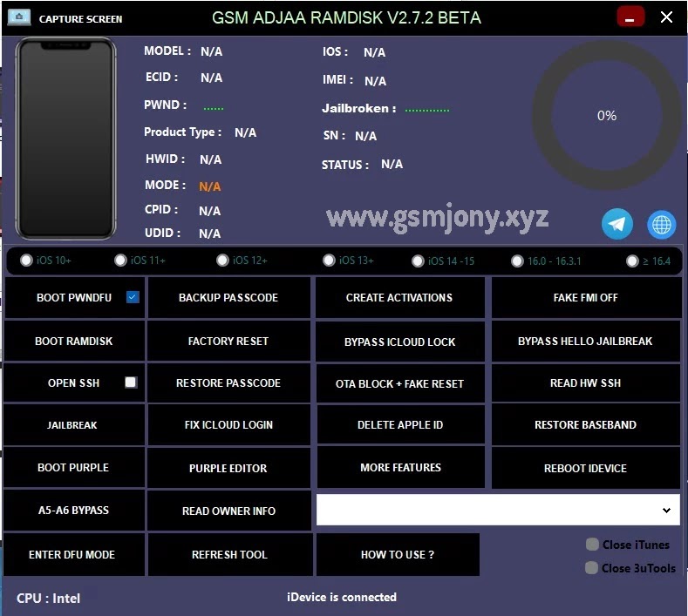Open the Telegram channel icon
The image size is (688, 616).
616,224
